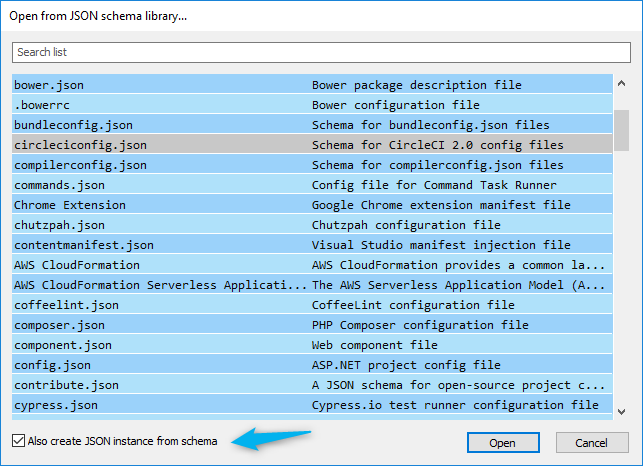The width and height of the screenshot is (643, 466).
Task: Select the .bowerrc entry
Action: pos(312,105)
